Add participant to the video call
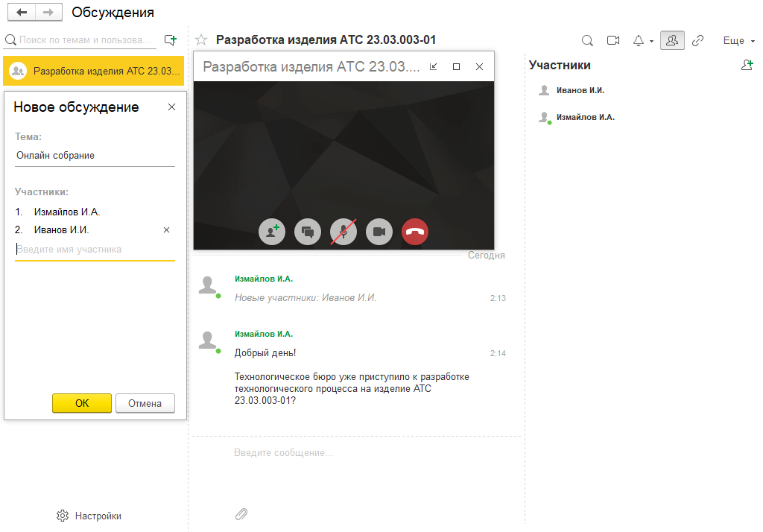Viewport: 763px width, 532px height. click(x=272, y=232)
